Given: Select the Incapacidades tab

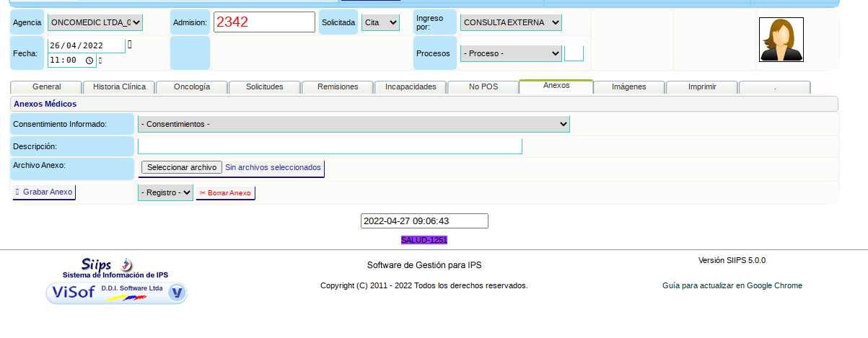Looking at the screenshot, I should pos(411,86).
